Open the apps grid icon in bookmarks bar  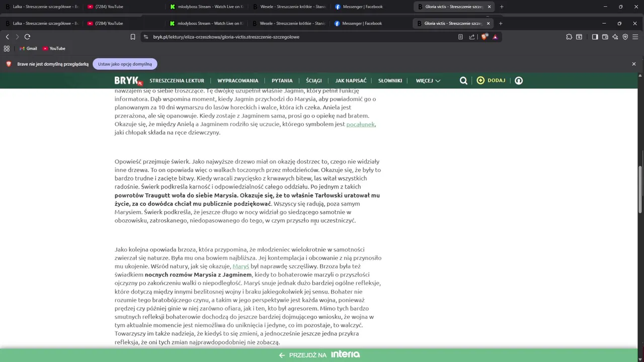click(x=7, y=48)
